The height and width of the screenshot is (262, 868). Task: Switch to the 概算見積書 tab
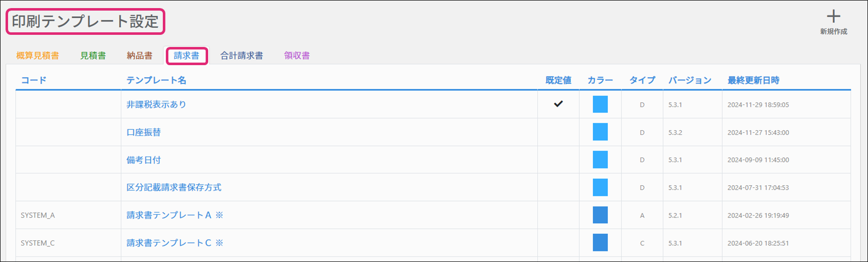point(37,56)
